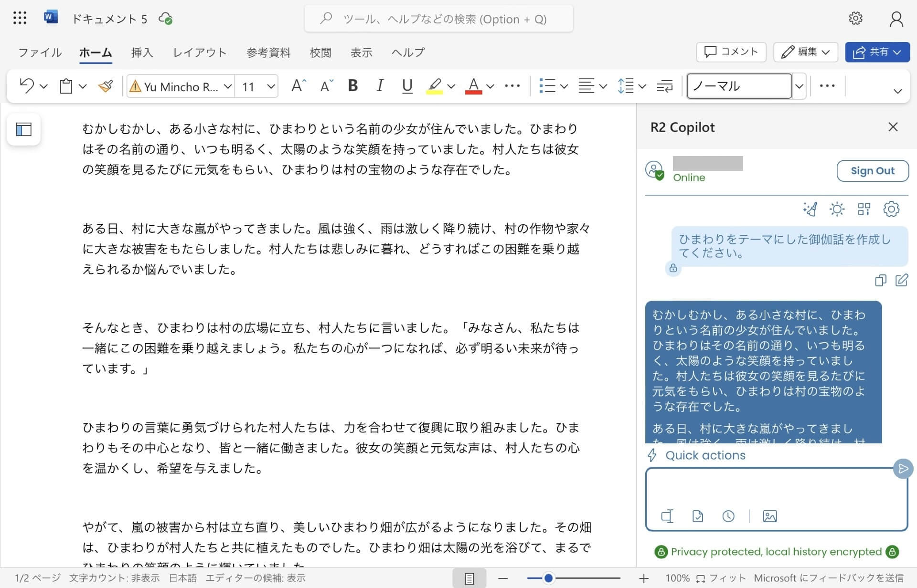Image resolution: width=917 pixels, height=588 pixels.
Task: Click the document attach icon in Copilot
Action: click(698, 516)
